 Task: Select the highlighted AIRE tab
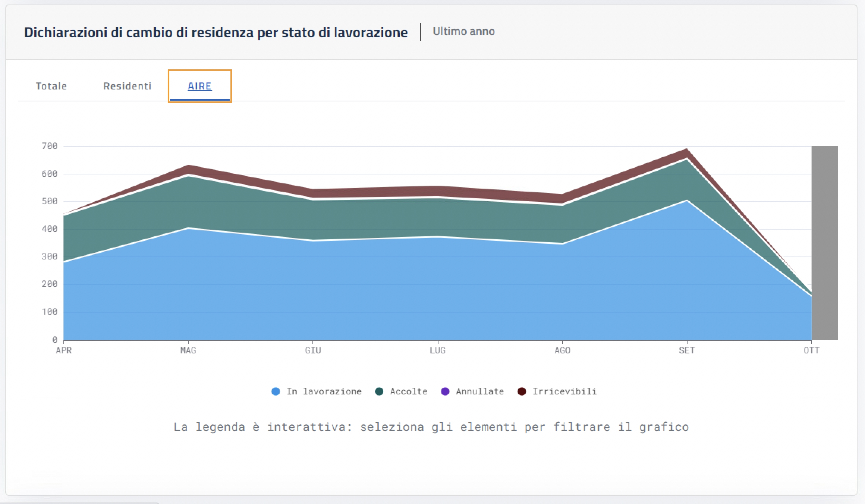coord(199,86)
